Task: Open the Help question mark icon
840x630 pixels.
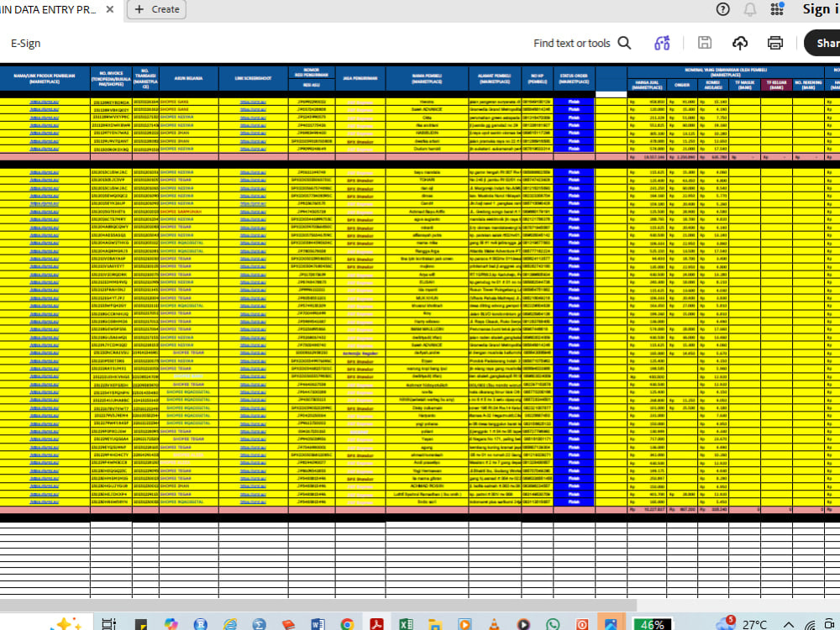Action: [722, 9]
